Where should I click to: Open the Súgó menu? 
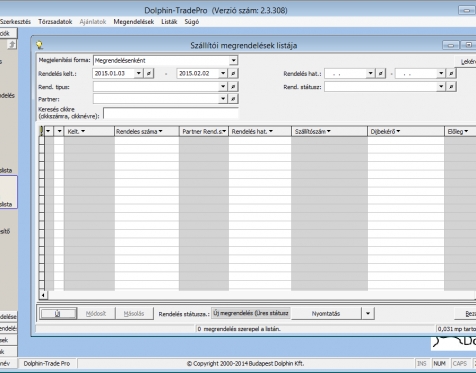tap(192, 22)
